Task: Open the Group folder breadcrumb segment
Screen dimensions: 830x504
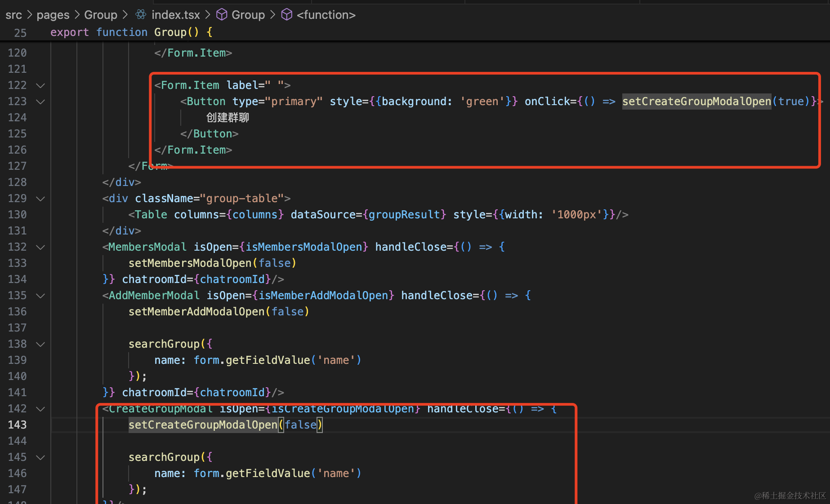Action: [101, 15]
